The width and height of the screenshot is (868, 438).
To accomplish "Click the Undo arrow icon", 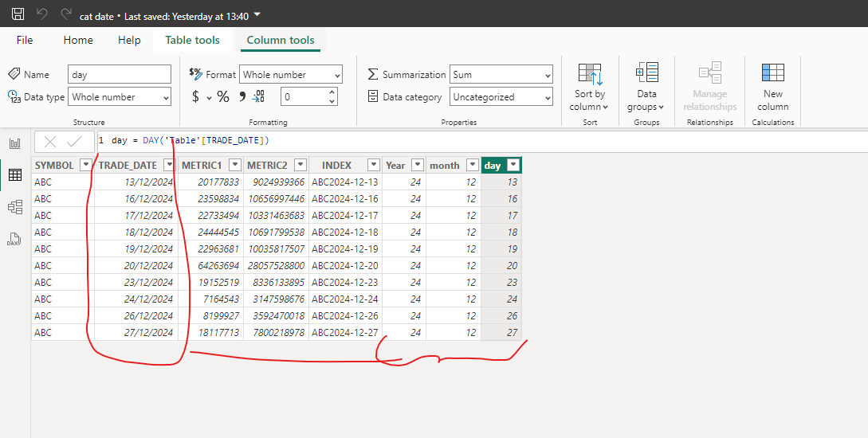I will [42, 14].
